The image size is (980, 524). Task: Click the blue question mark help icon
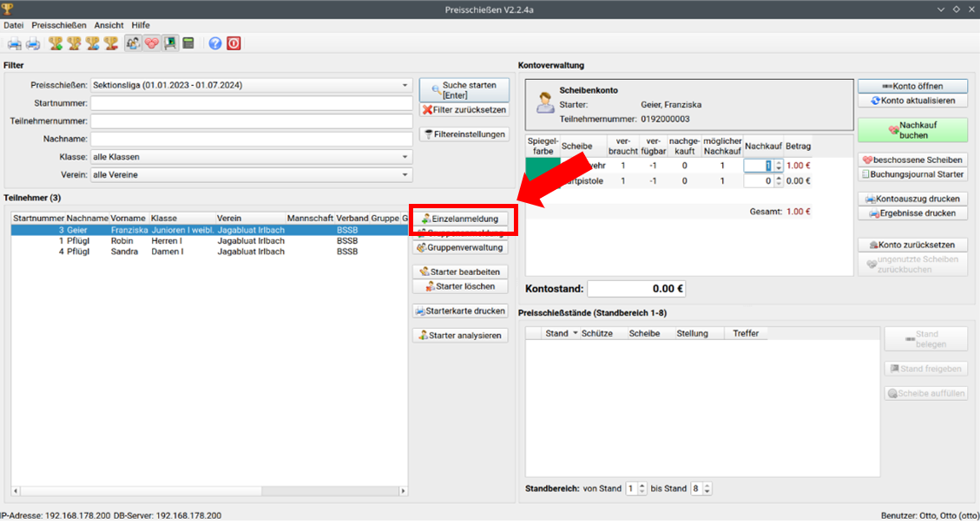215,43
